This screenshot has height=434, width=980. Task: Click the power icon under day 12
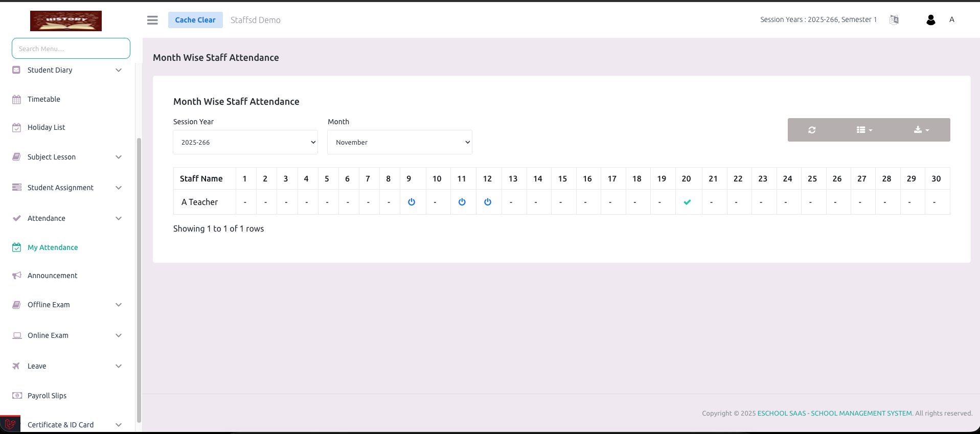click(488, 202)
